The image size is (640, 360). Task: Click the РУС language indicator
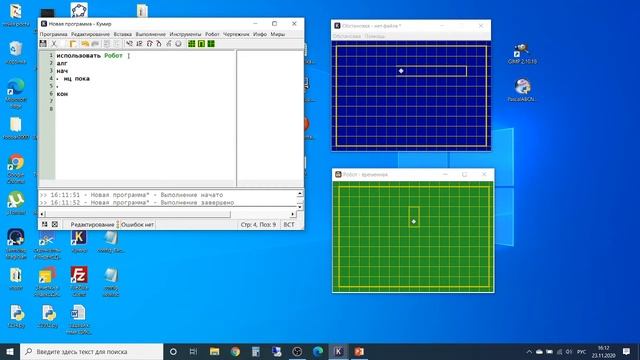[x=582, y=351]
